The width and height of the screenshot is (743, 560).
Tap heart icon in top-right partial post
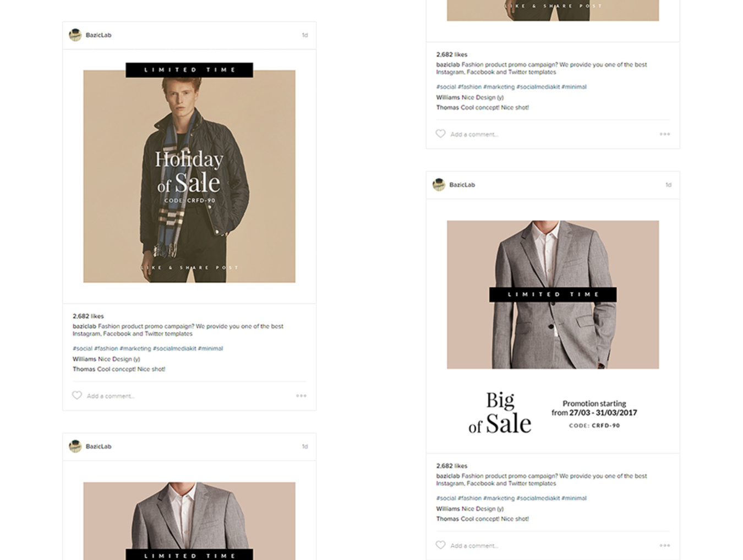[x=440, y=134]
